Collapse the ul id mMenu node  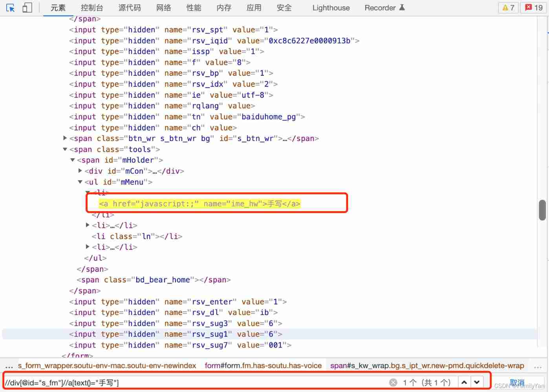tap(80, 181)
